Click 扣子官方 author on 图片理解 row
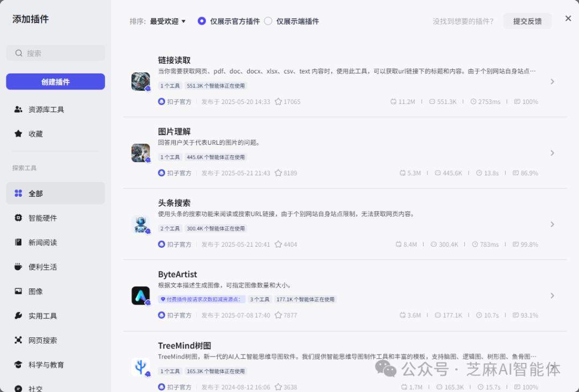 point(179,173)
